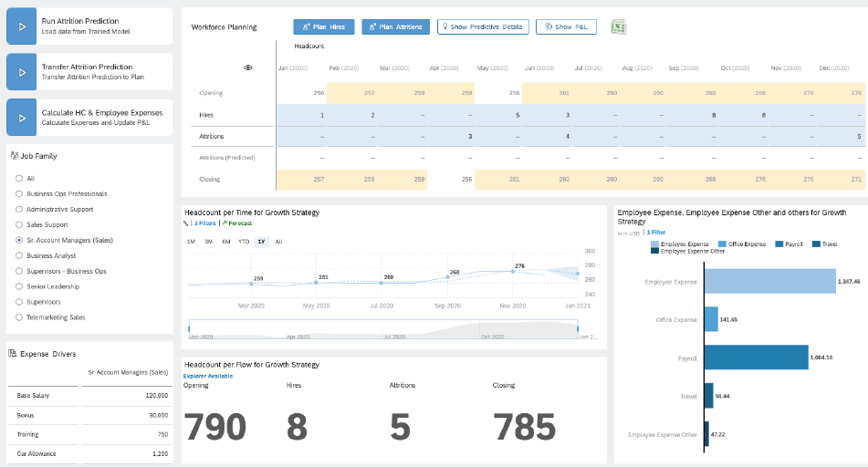This screenshot has height=467, width=868.
Task: Start Calculate HC & Employee Expenses play icon
Action: (20, 118)
